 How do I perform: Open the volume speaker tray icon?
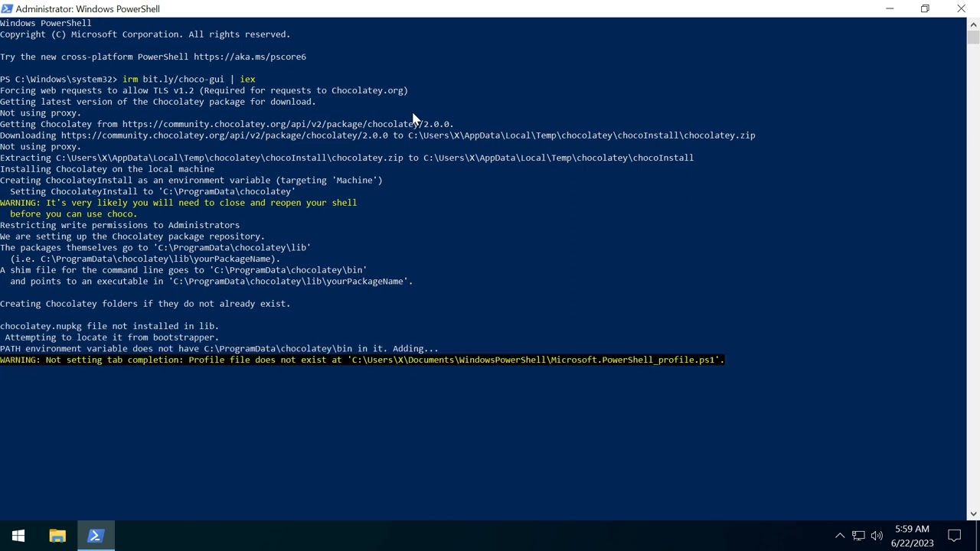[877, 536]
